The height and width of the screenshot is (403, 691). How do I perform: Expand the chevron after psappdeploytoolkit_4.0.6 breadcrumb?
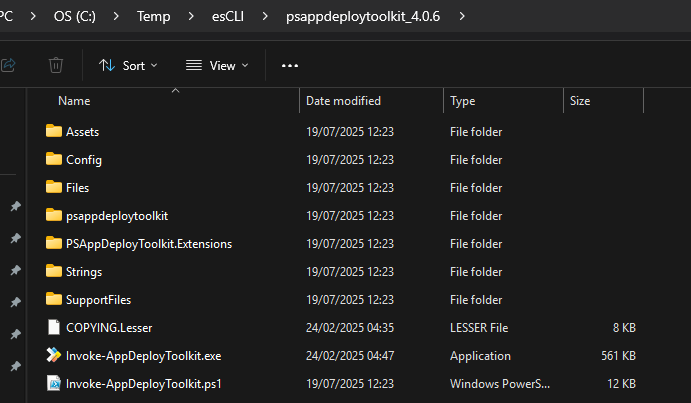click(x=462, y=16)
